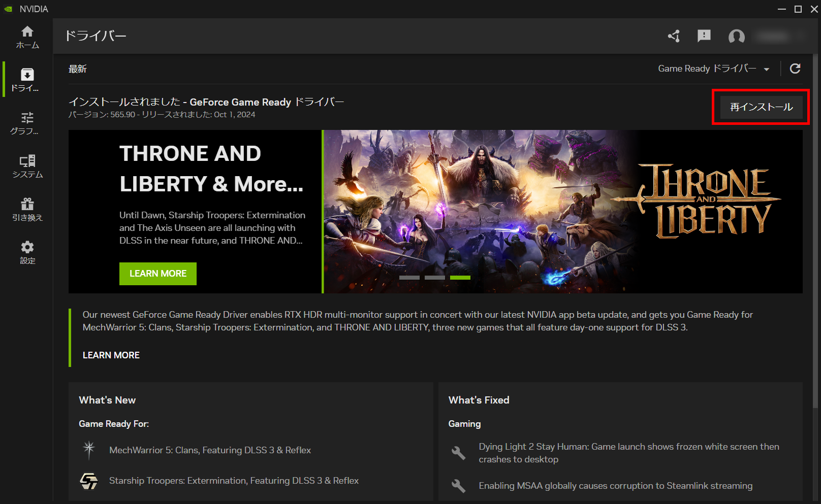Click the NVIDIA logo in title bar
Viewport: 821px width, 504px height.
[9, 9]
